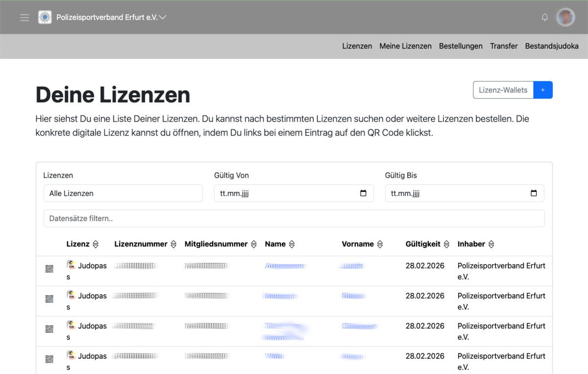Viewport: 588px width, 374px height.
Task: Focus the Datensätze filtern search field
Action: coord(294,219)
